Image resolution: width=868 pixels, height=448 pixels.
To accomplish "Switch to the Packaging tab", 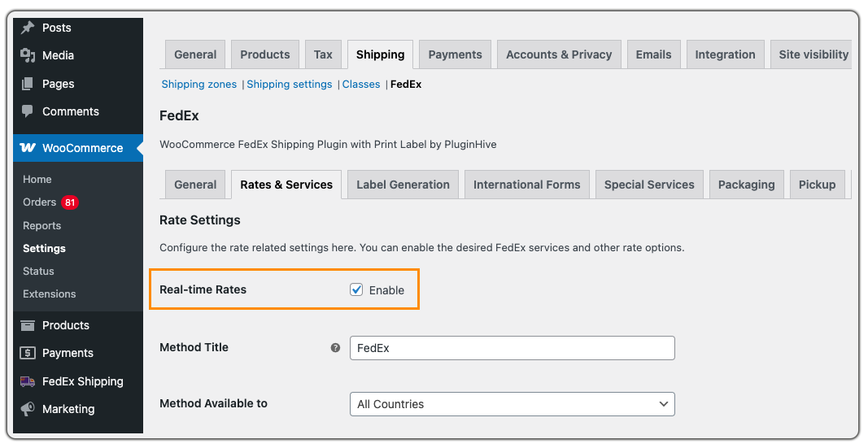I will click(746, 185).
